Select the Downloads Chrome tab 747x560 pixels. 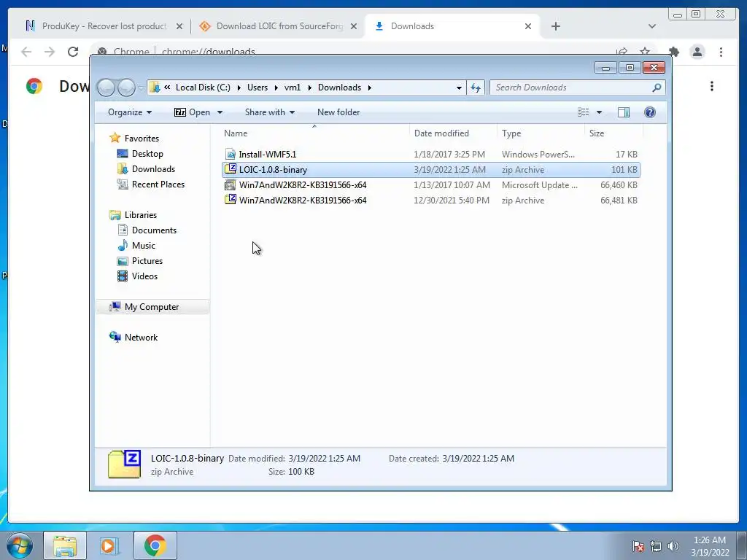[452, 26]
